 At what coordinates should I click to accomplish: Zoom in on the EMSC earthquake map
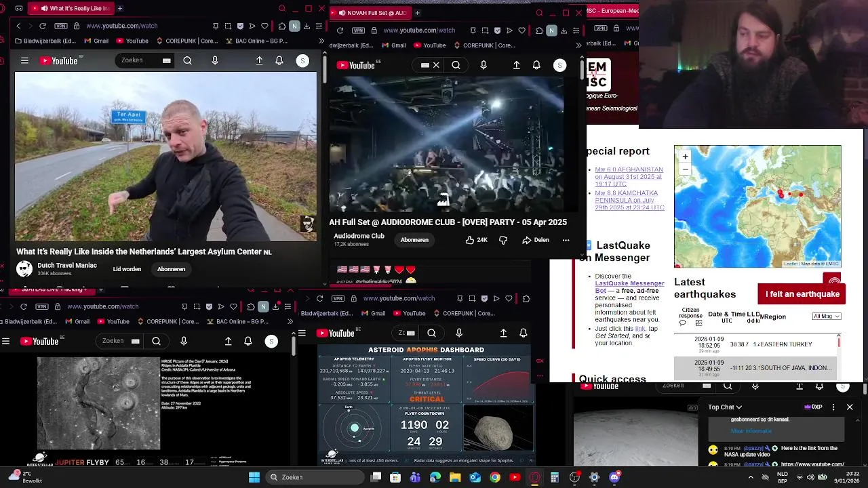(685, 157)
